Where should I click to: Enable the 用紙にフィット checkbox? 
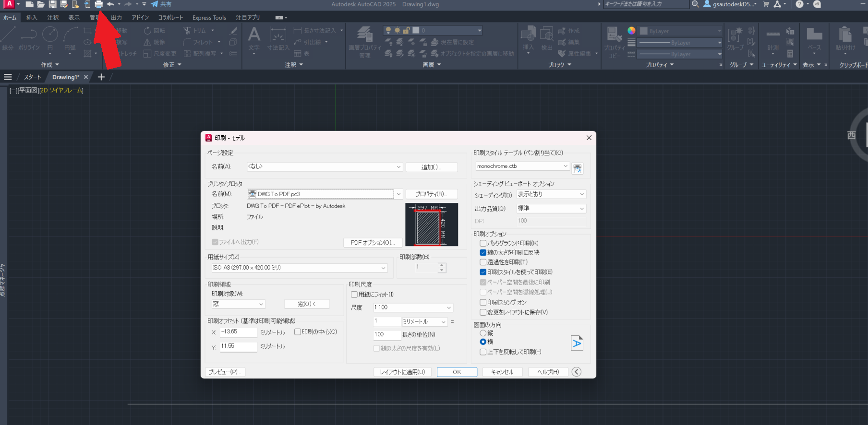354,295
